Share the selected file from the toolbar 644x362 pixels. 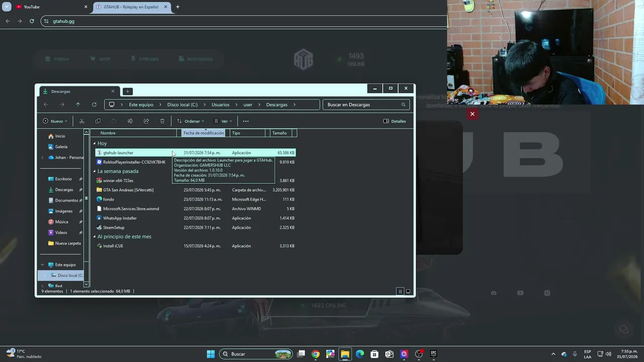[146, 121]
